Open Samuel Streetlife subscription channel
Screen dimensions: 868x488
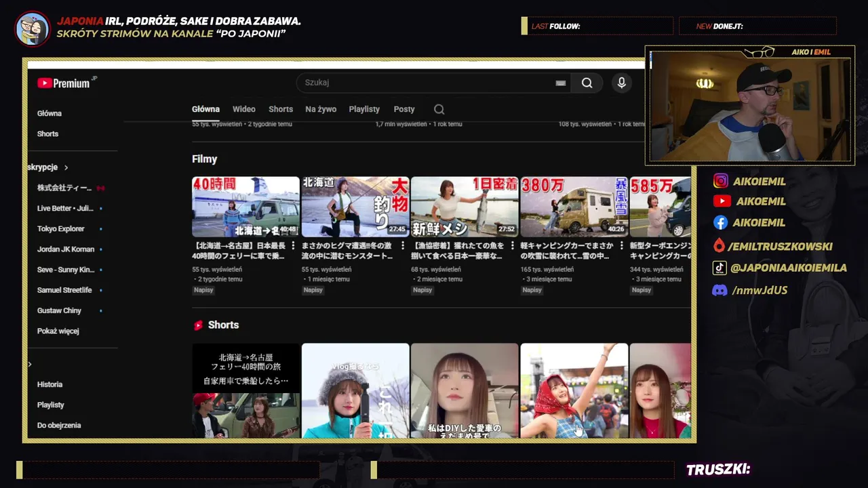64,289
